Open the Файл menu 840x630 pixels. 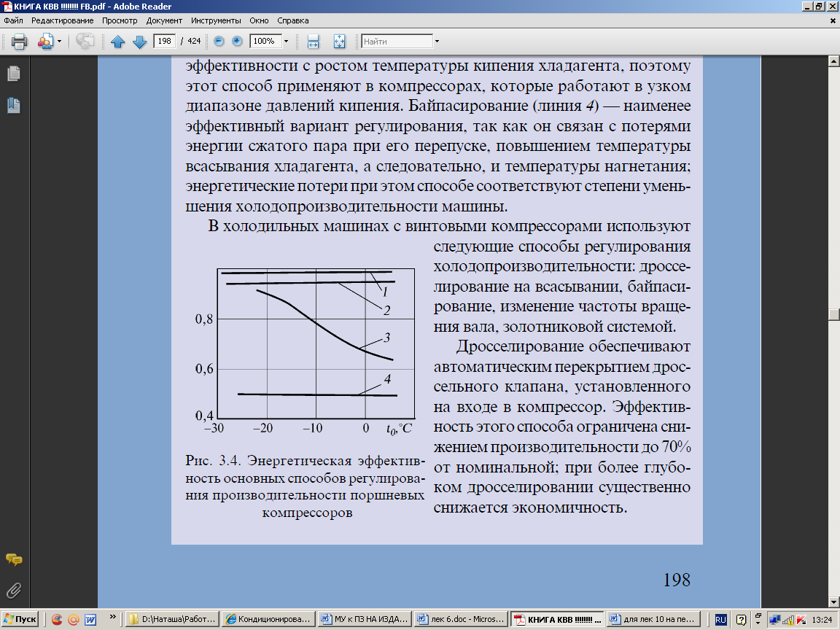click(x=13, y=20)
